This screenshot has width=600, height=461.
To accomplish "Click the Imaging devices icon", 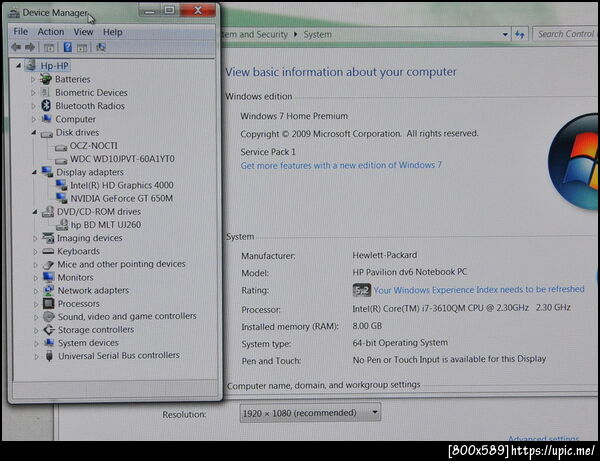I will (48, 238).
